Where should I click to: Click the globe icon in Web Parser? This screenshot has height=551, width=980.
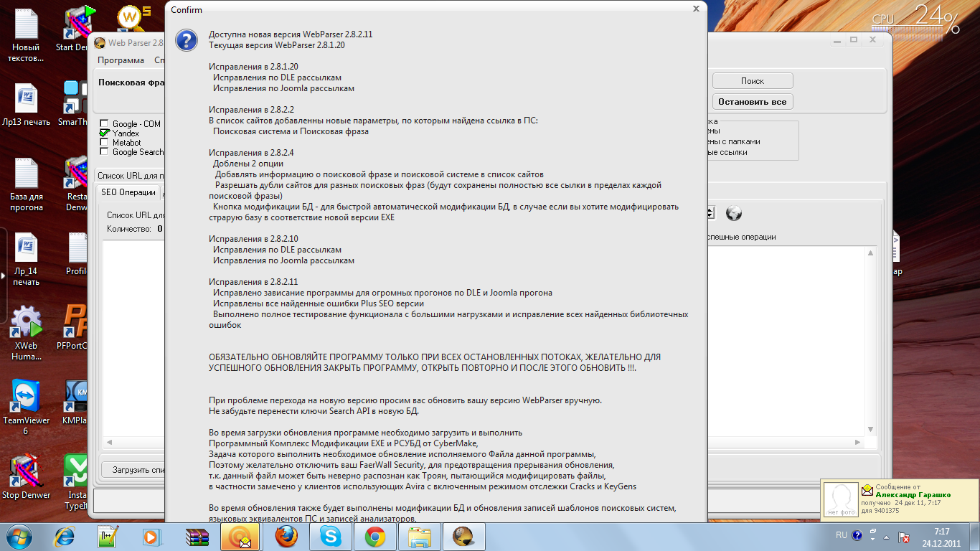click(733, 213)
